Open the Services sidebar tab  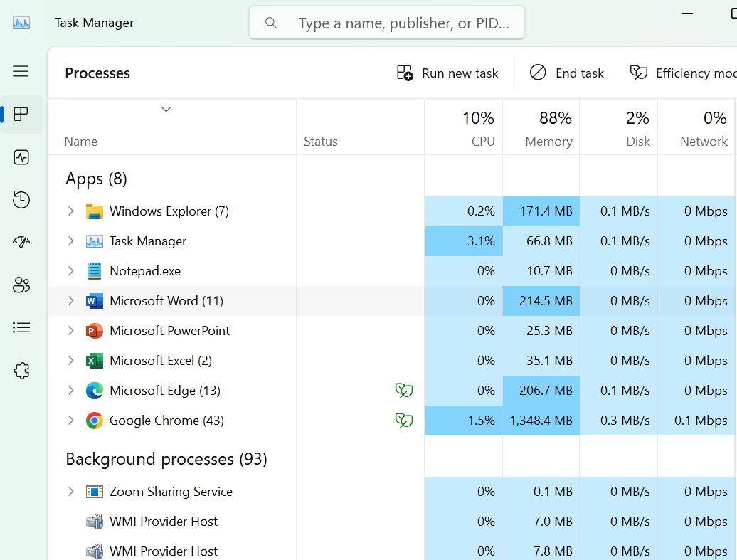pyautogui.click(x=21, y=371)
